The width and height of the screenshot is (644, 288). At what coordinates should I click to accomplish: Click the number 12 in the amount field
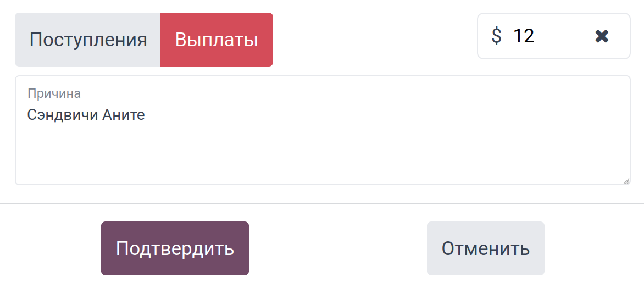(x=523, y=36)
